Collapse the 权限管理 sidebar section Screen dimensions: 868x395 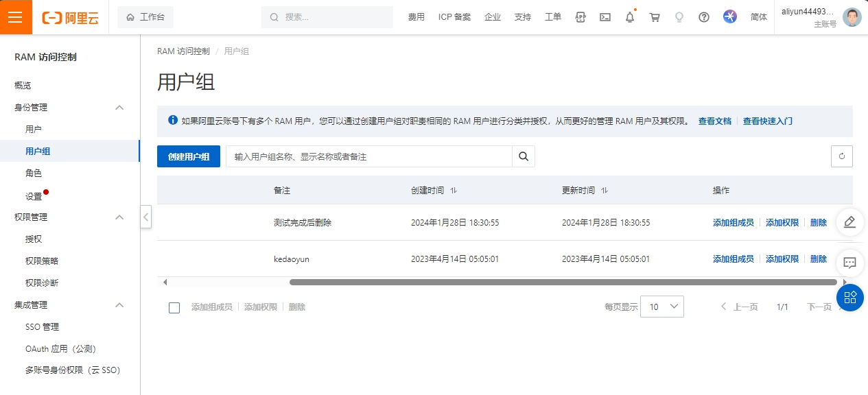119,217
